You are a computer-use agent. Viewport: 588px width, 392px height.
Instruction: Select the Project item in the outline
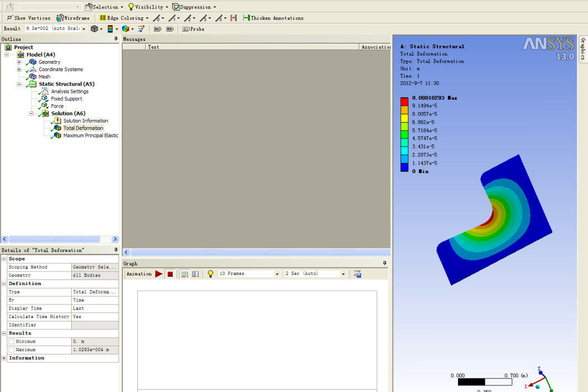tap(24, 47)
